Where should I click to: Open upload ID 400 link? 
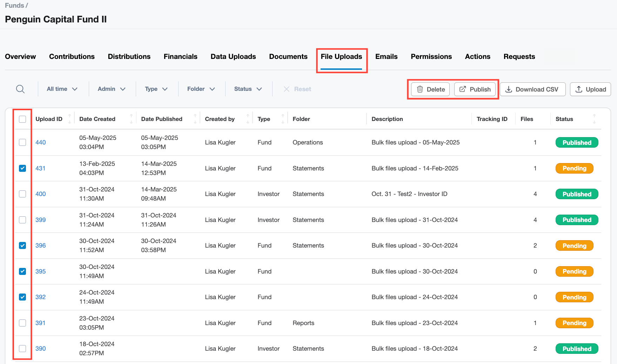[41, 194]
